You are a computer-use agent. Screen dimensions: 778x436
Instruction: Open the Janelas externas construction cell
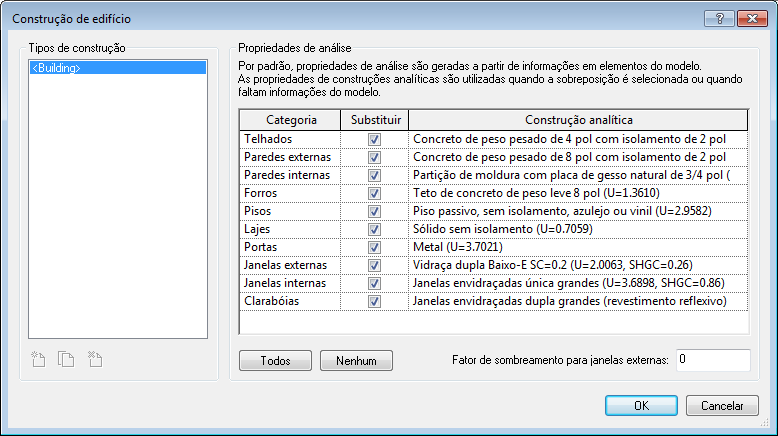[x=578, y=264]
